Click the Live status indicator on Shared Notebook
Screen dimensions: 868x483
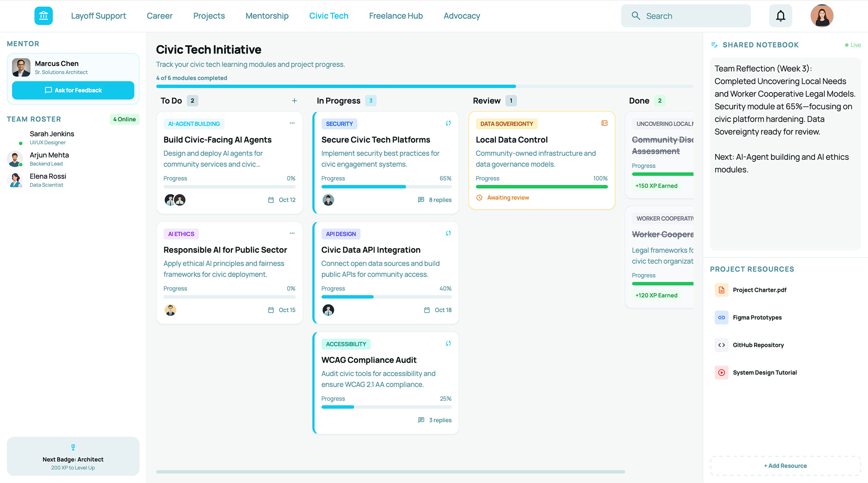coord(853,45)
